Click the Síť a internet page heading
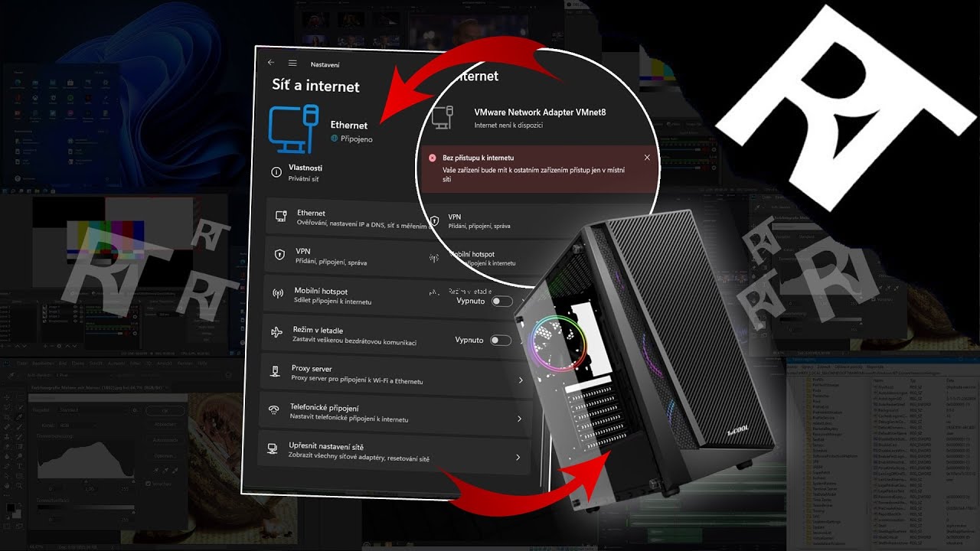980x551 pixels. click(x=315, y=86)
